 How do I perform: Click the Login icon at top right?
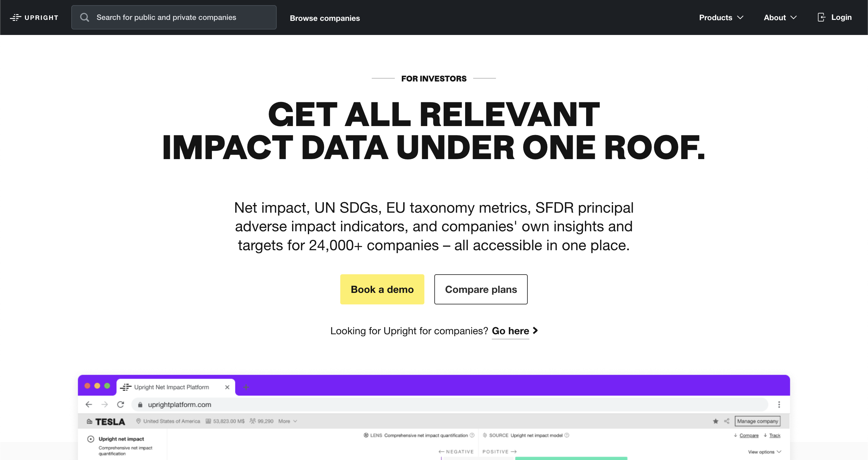pyautogui.click(x=822, y=17)
